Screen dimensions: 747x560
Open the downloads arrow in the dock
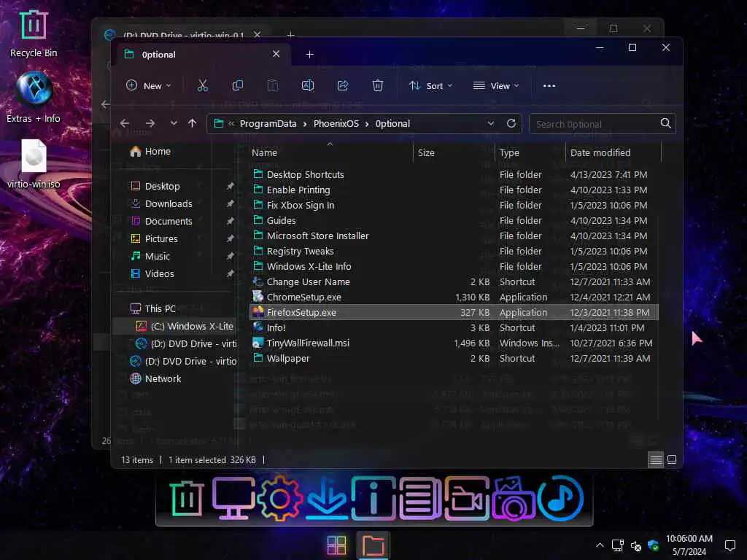click(326, 499)
